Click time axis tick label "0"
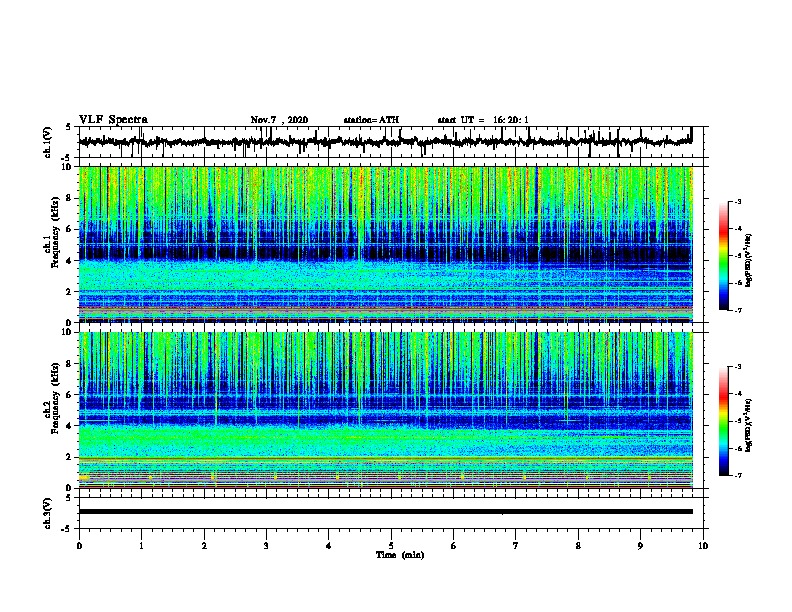Image resolution: width=792 pixels, height=612 pixels. click(x=79, y=546)
